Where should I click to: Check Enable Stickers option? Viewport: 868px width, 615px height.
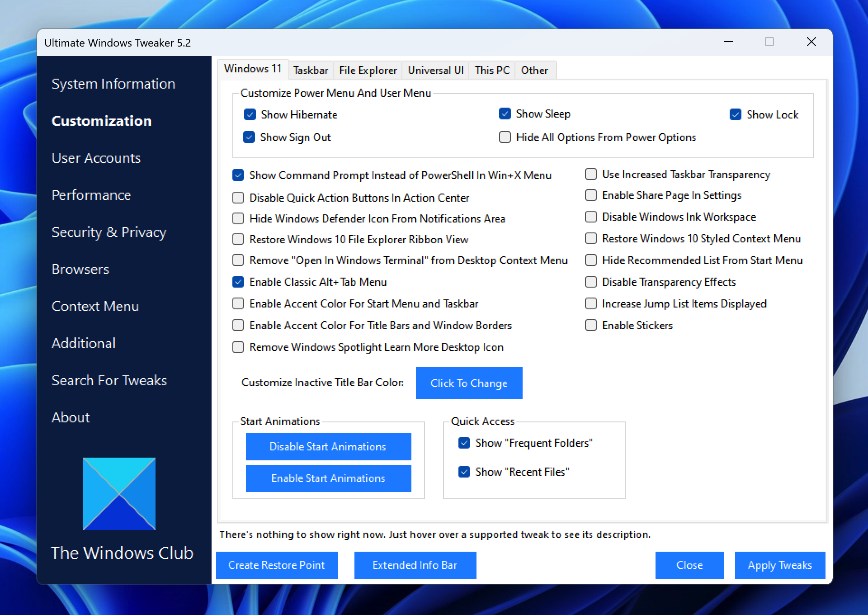coord(591,325)
